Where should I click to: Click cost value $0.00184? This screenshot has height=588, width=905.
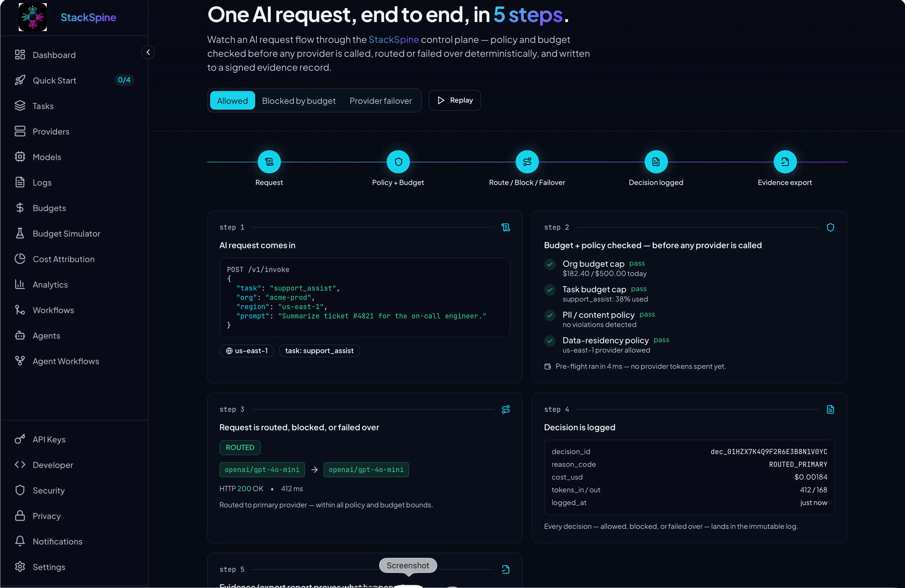pyautogui.click(x=811, y=477)
